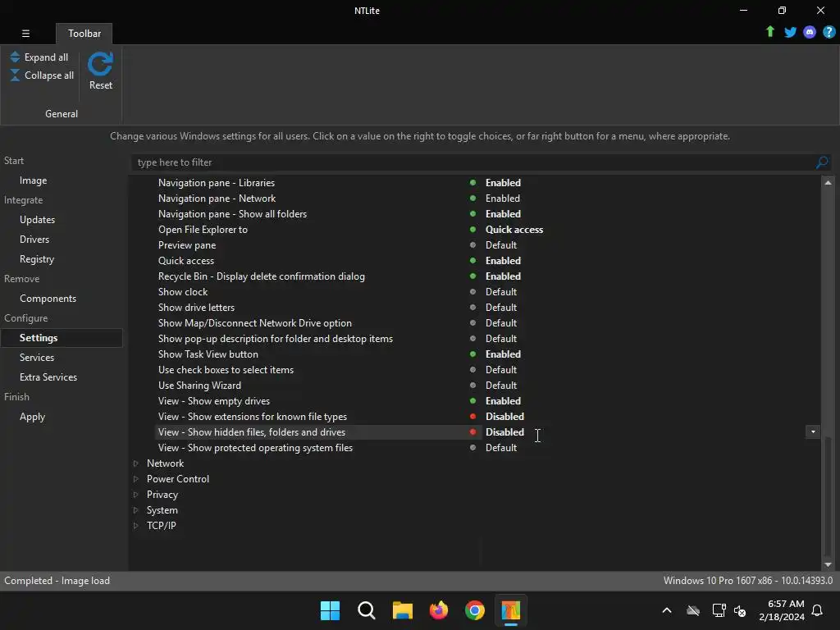Expand the Privacy tree node
This screenshot has height=630, width=840.
(135, 495)
